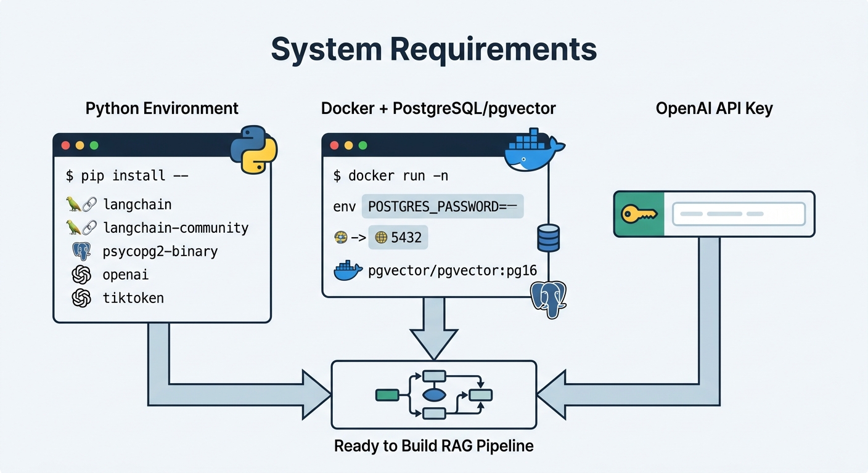
Task: Click the Python logo on the terminal window
Action: [253, 150]
